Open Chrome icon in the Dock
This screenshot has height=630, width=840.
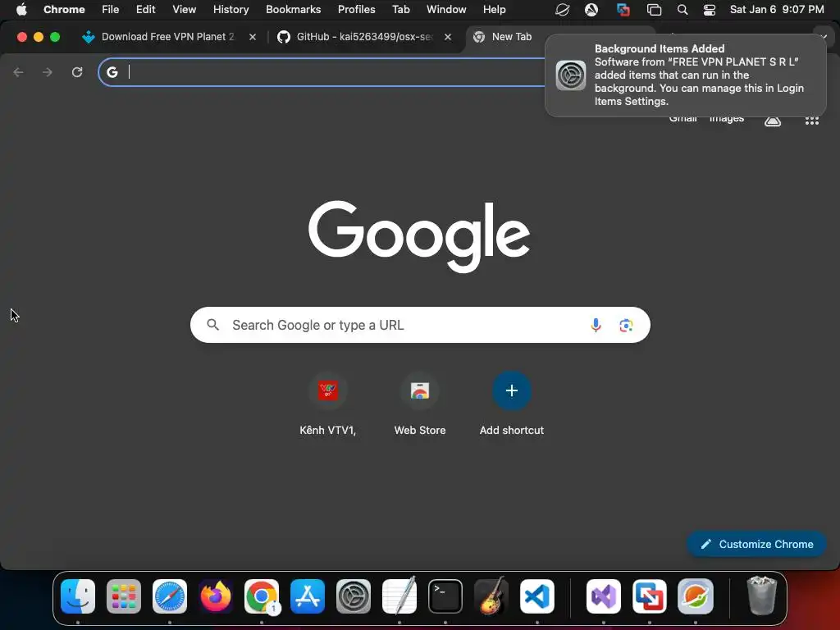pos(262,596)
